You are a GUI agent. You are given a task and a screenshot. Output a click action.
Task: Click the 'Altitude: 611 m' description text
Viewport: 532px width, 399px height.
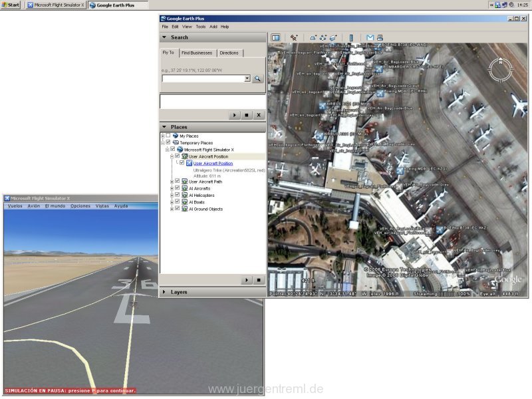(x=207, y=176)
